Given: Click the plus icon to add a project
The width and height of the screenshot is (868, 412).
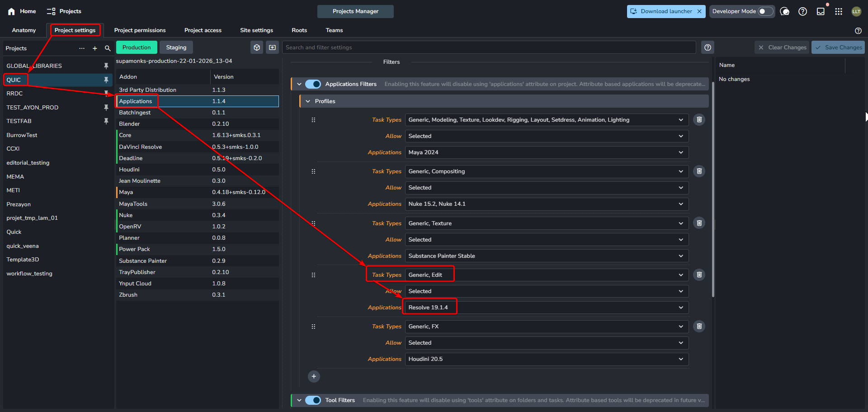Looking at the screenshot, I should [x=95, y=48].
